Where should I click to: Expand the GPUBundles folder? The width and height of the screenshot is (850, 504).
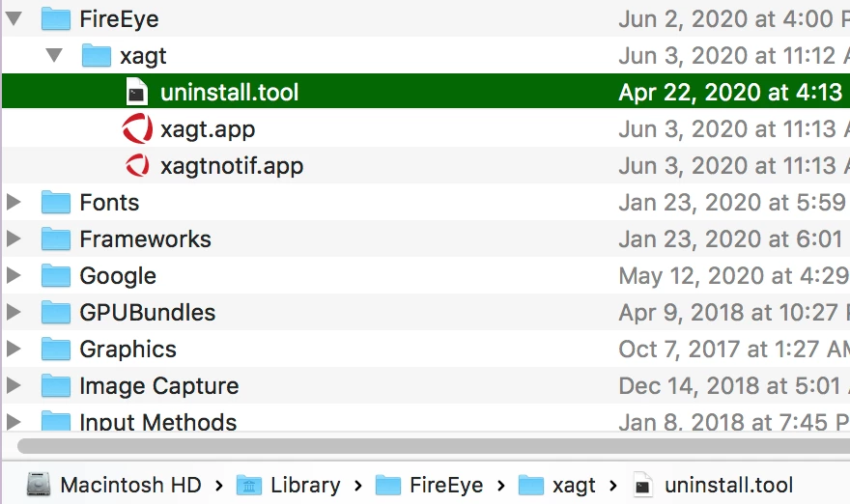[x=14, y=312]
